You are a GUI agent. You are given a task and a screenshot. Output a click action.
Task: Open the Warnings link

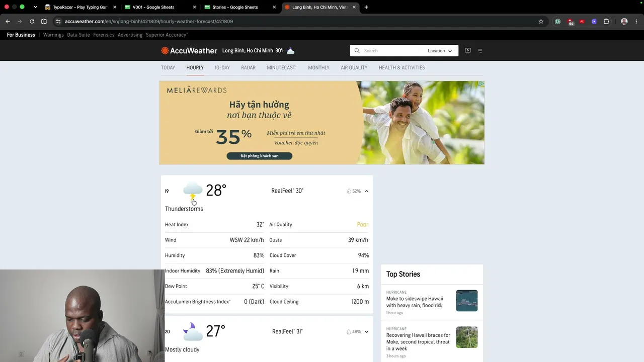click(53, 35)
